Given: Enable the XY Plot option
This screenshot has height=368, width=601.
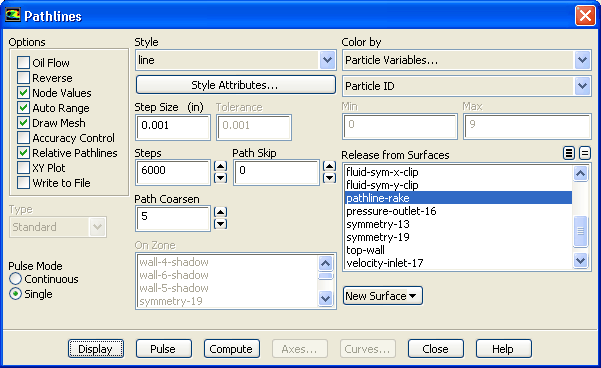Looking at the screenshot, I should (x=23, y=168).
